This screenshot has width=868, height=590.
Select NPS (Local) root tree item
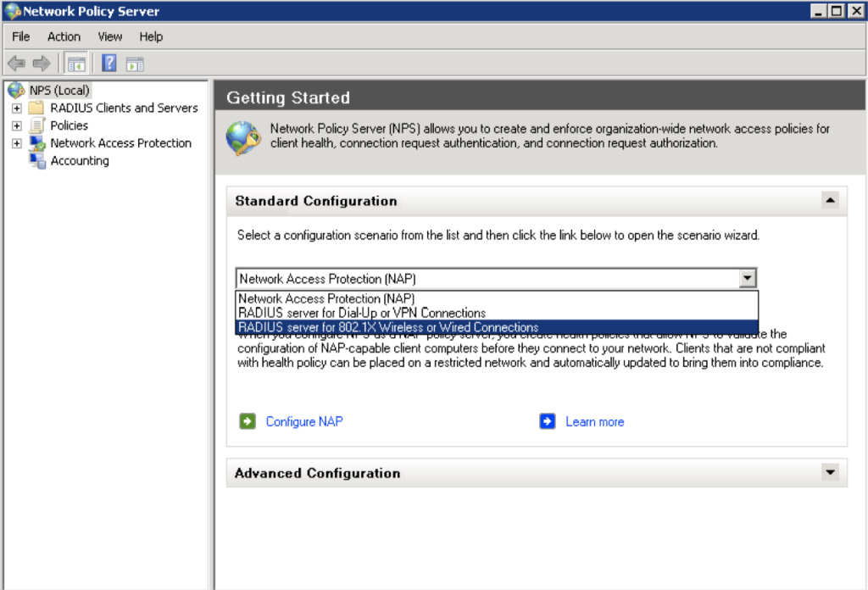[59, 90]
